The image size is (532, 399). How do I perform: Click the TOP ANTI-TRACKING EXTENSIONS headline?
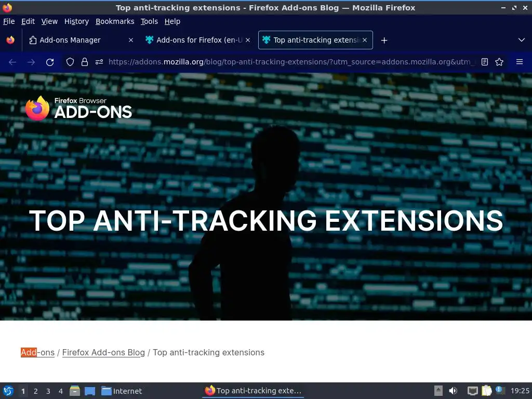point(266,221)
